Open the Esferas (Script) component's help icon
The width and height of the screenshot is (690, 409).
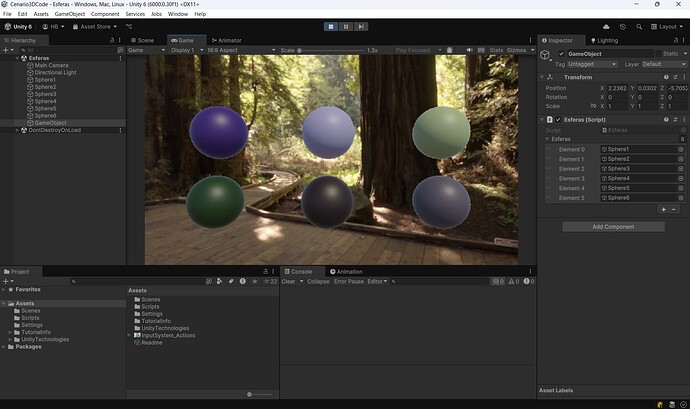click(666, 119)
